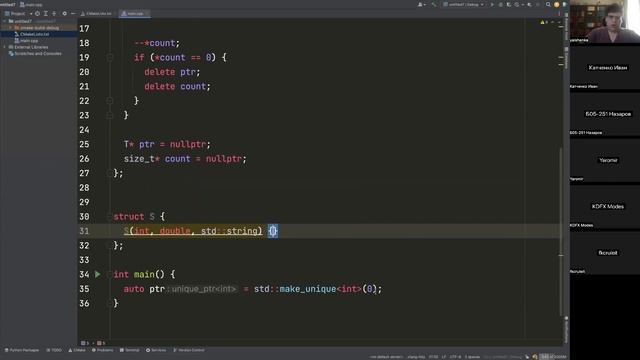
Task: Fold the if block at line 19
Action: point(110,58)
